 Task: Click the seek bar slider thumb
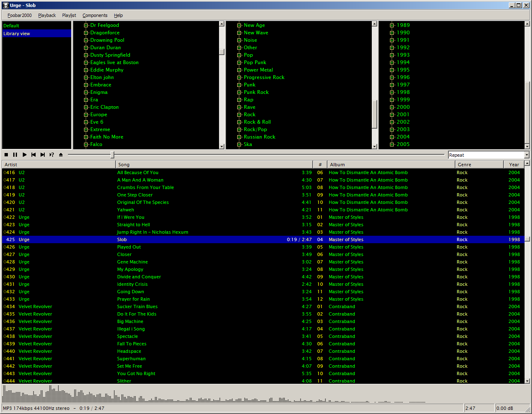click(x=112, y=155)
